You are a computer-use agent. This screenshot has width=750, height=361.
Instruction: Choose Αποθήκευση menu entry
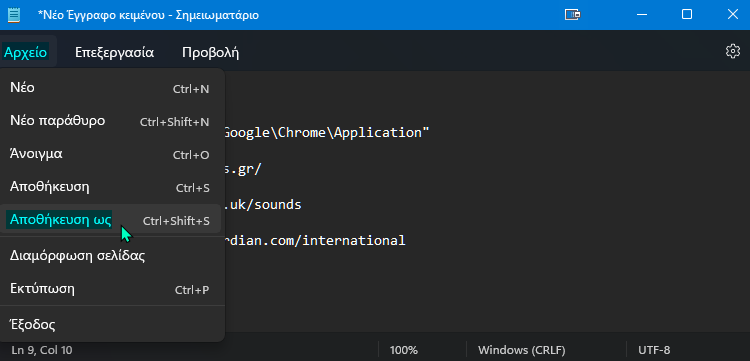[x=111, y=187]
